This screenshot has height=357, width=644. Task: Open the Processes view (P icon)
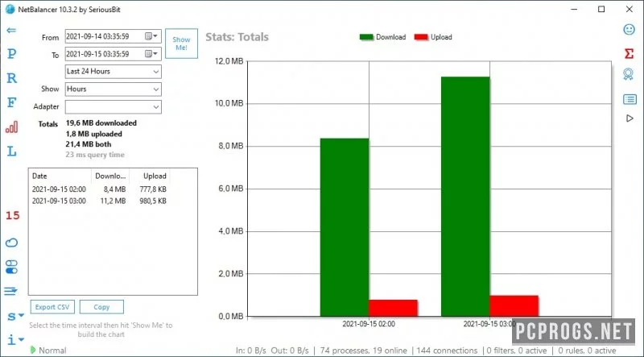click(x=12, y=53)
